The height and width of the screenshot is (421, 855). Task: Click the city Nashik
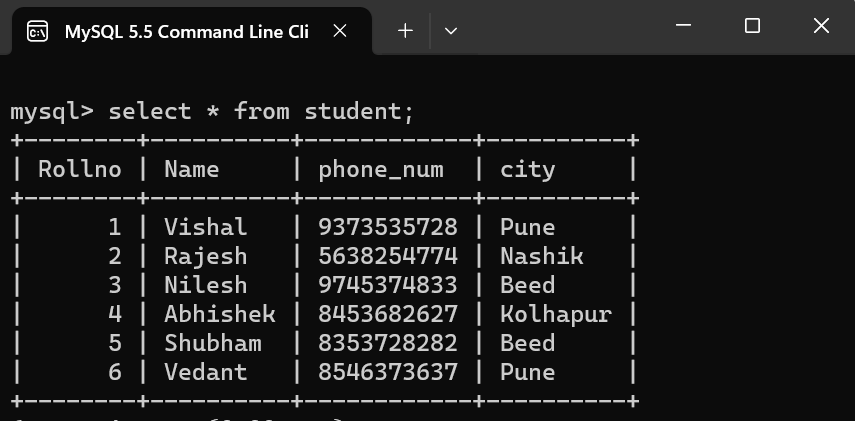pos(541,256)
